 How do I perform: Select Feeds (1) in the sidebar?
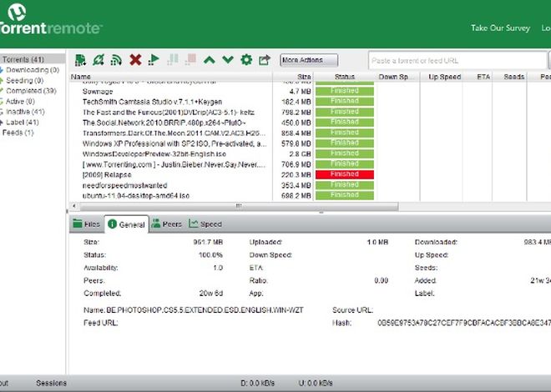[18, 133]
